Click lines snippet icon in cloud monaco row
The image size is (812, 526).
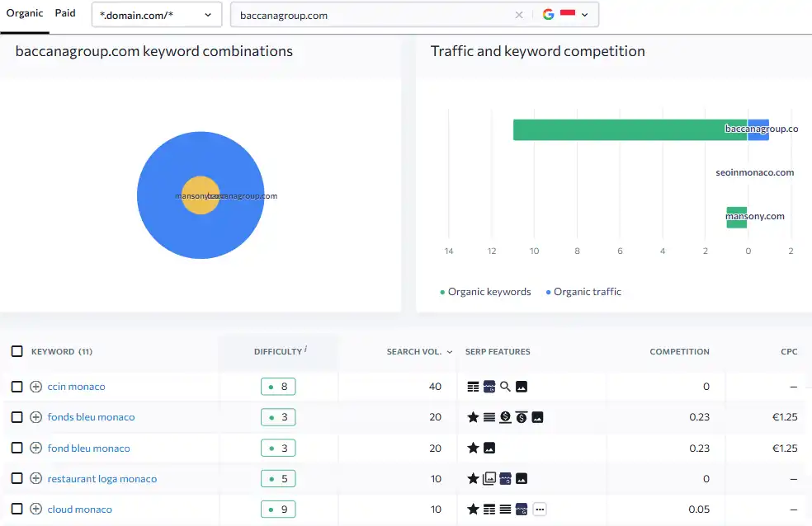point(505,510)
